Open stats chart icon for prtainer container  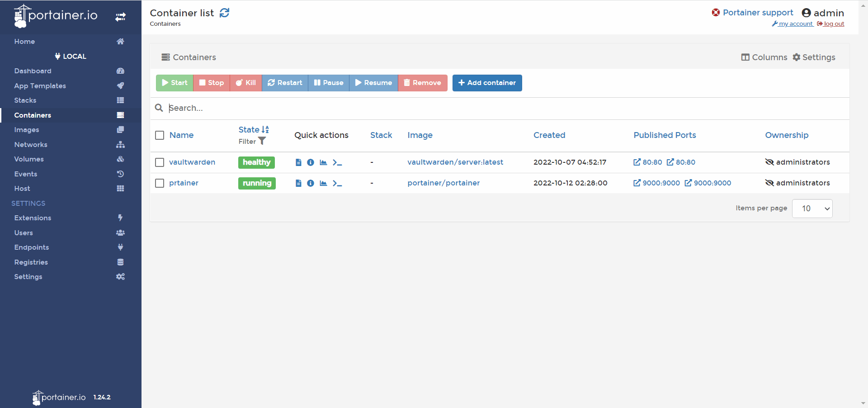pyautogui.click(x=323, y=183)
